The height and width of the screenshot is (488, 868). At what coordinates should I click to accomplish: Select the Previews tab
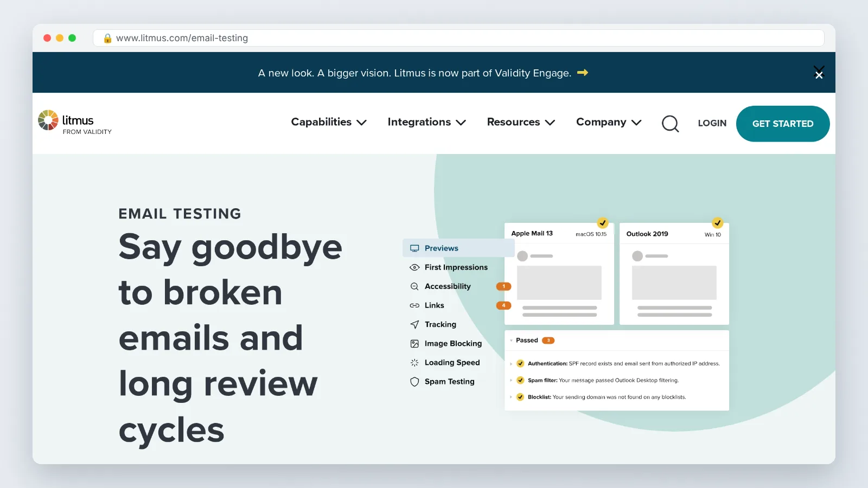tap(458, 248)
